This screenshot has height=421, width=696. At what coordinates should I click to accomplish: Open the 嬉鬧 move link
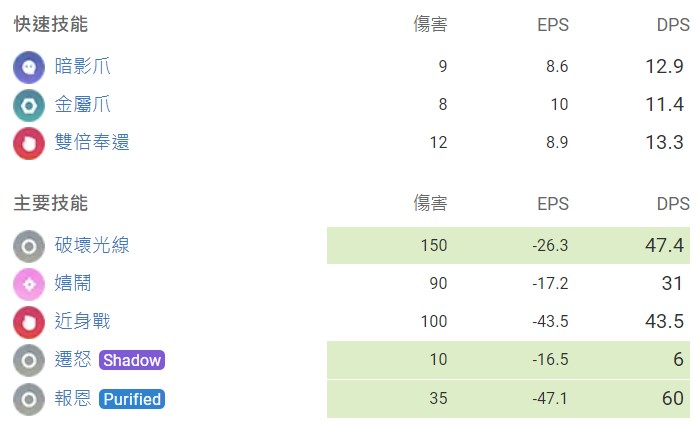(x=73, y=284)
